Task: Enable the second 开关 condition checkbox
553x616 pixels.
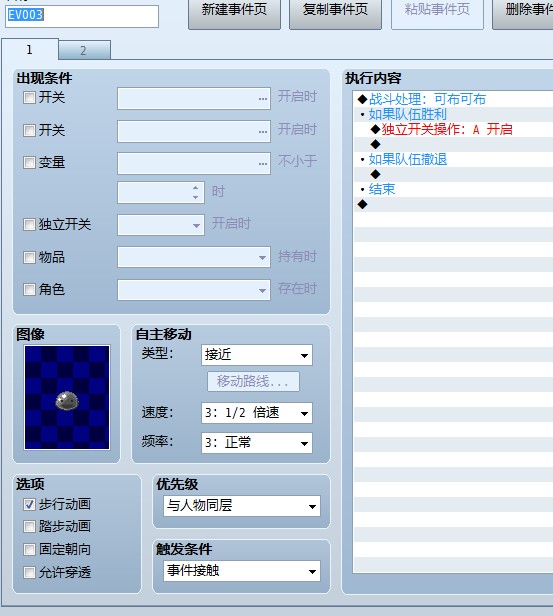Action: [x=29, y=130]
